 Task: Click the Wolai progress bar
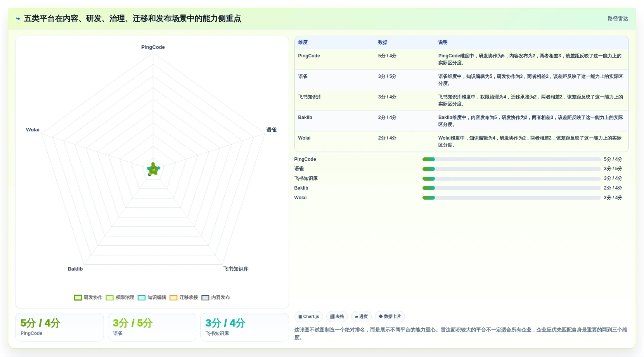[511, 198]
